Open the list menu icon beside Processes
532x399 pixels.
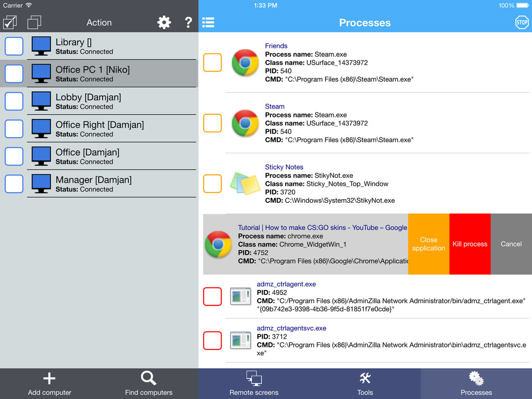pos(208,22)
